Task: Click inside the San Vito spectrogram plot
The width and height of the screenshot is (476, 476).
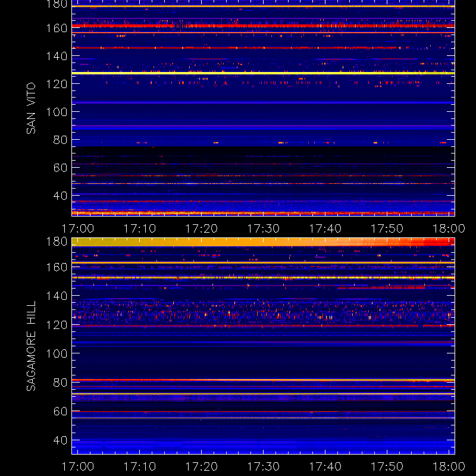Action: pos(263,108)
